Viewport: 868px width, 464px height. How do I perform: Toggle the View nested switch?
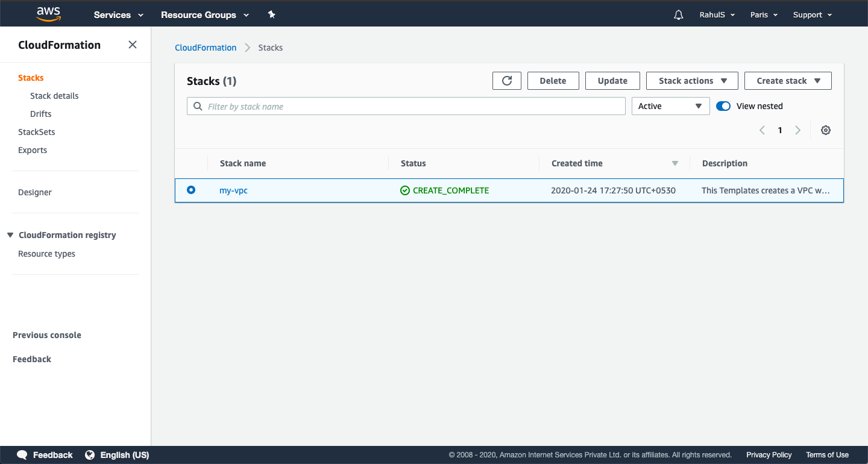[723, 106]
